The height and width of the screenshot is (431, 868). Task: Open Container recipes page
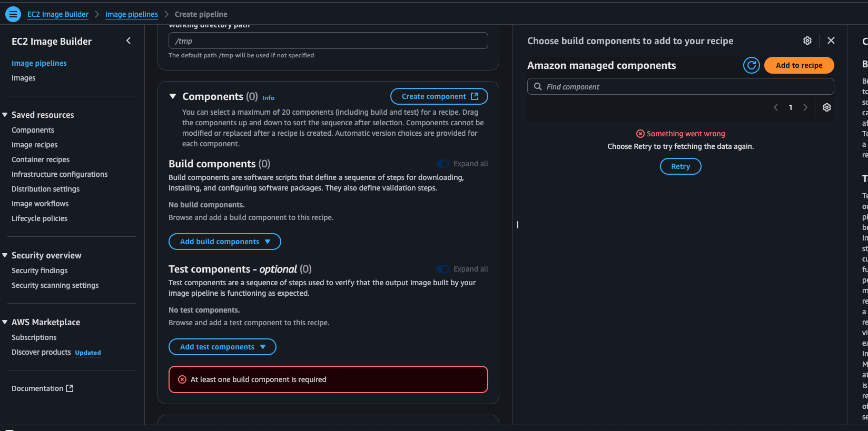click(41, 159)
